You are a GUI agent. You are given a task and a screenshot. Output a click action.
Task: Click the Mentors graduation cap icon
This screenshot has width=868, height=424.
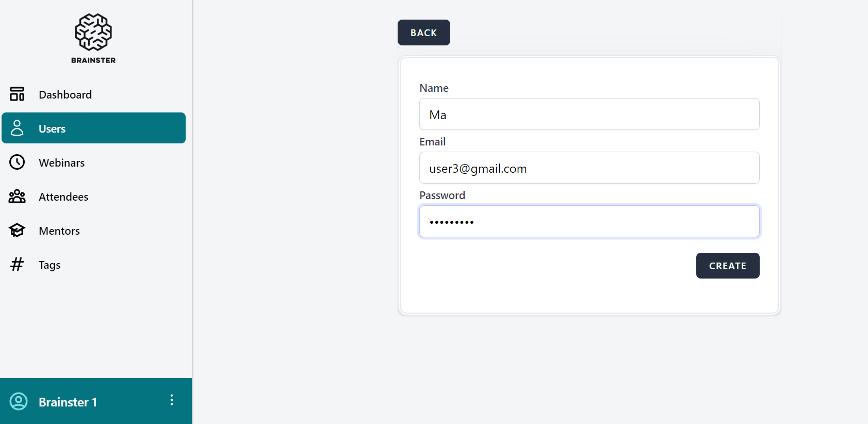pos(17,231)
